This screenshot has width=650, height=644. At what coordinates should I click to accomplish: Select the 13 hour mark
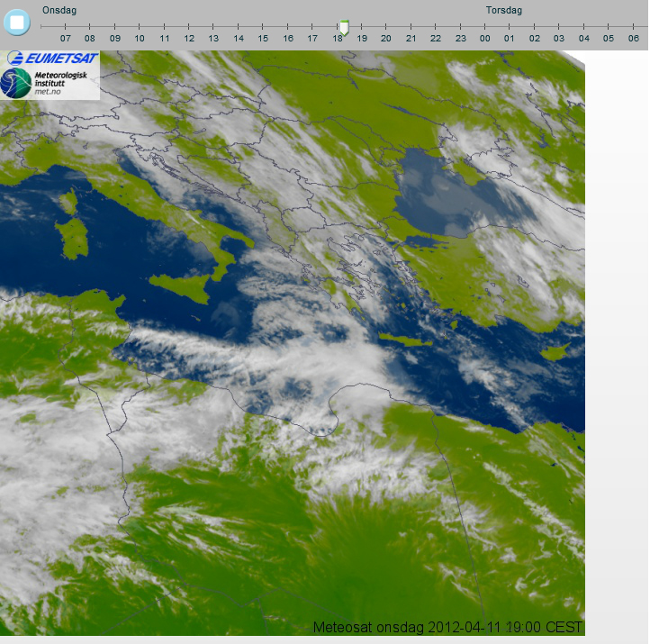point(213,38)
